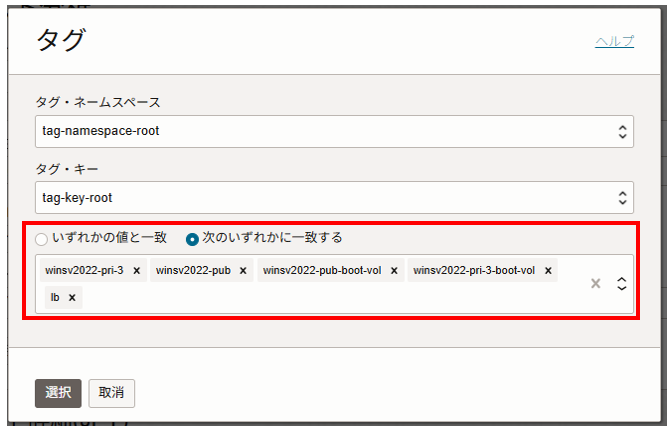Click the 取消 button

[111, 393]
